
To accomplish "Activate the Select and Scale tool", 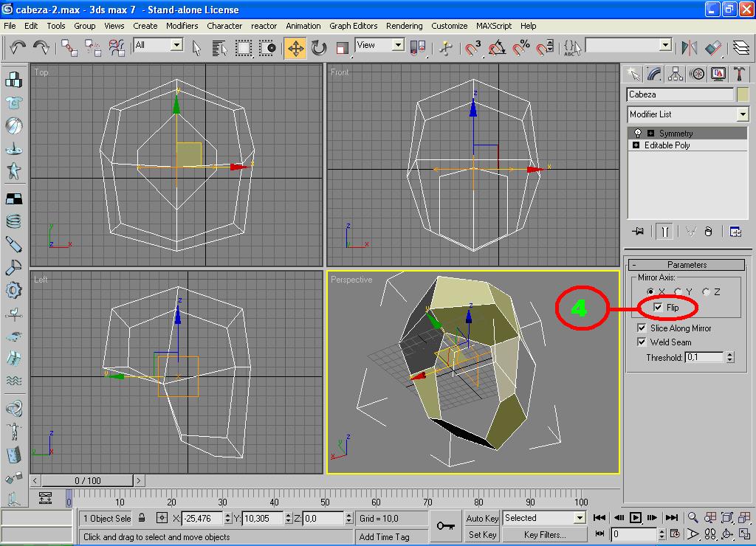I will pos(343,48).
